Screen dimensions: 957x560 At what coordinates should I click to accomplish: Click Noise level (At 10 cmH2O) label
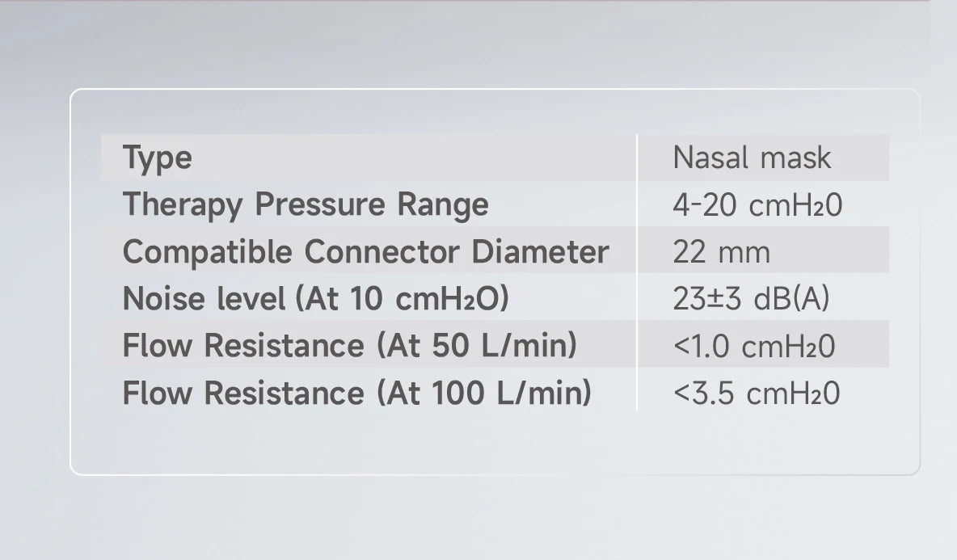point(315,299)
